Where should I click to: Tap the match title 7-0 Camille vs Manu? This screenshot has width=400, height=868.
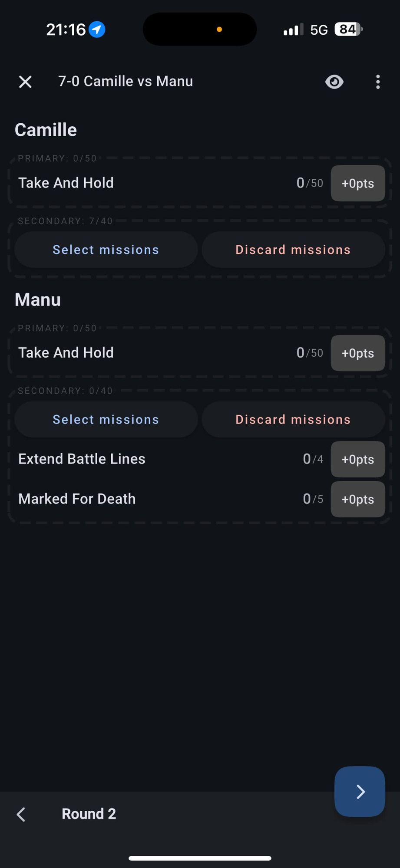tap(126, 81)
